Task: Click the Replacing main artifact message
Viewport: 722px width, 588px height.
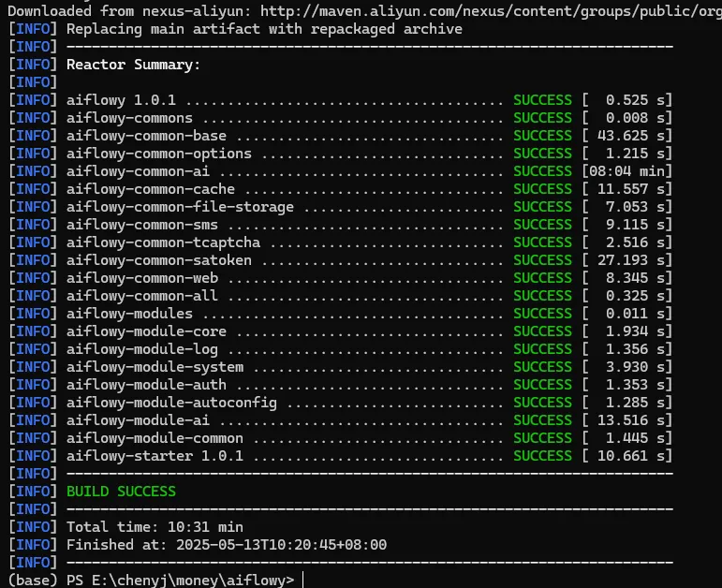Action: coord(264,29)
